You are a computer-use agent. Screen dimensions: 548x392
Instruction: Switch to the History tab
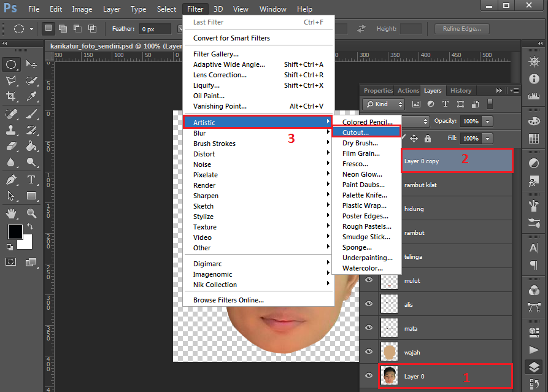pos(460,91)
